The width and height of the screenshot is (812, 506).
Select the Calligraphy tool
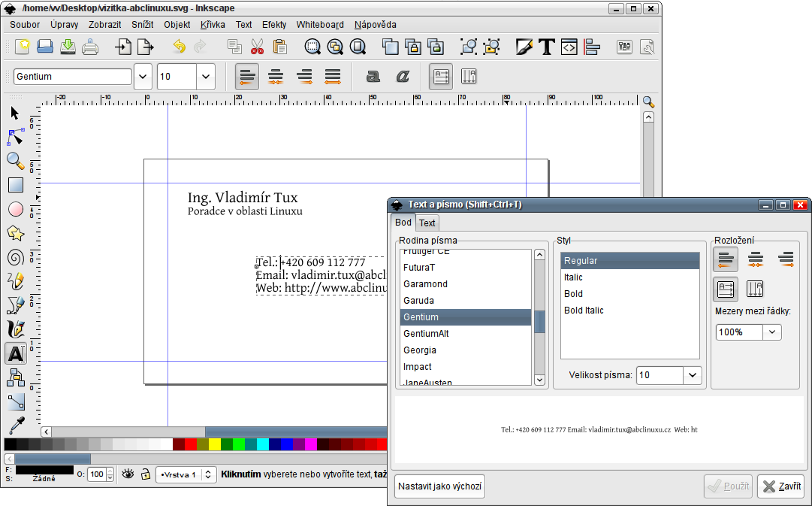click(x=16, y=329)
